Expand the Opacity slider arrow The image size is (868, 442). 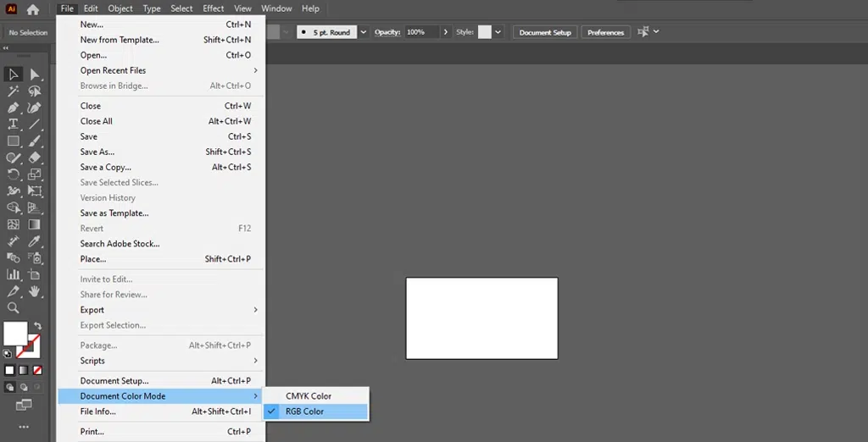click(x=446, y=32)
